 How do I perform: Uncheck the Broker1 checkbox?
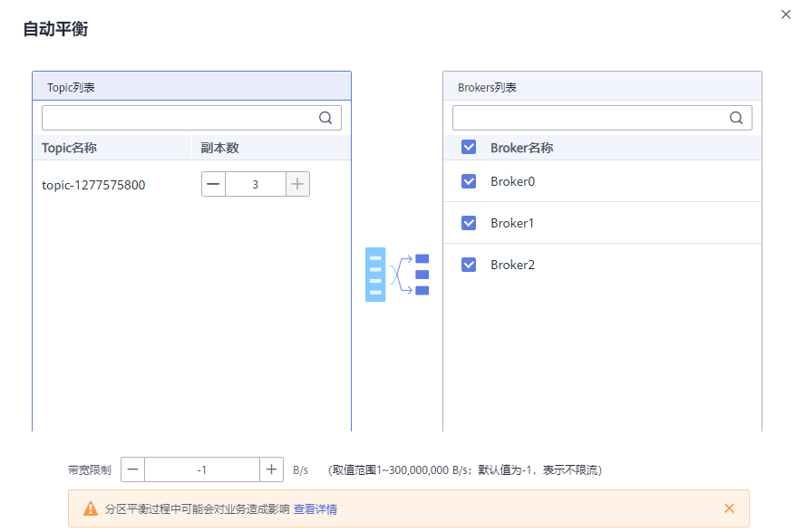click(x=468, y=223)
